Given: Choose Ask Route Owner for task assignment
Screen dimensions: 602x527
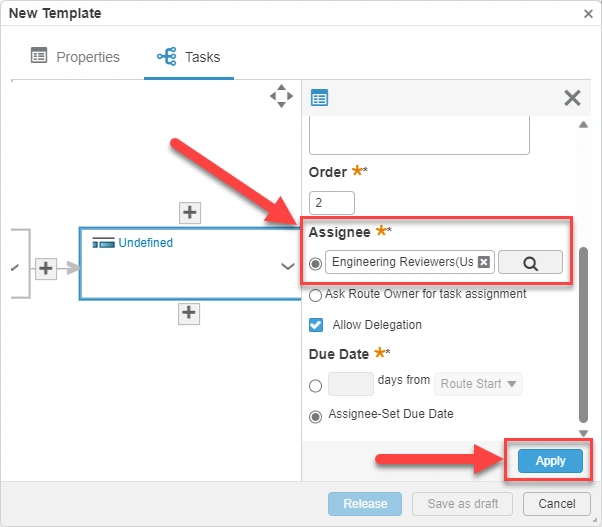Looking at the screenshot, I should pyautogui.click(x=316, y=295).
